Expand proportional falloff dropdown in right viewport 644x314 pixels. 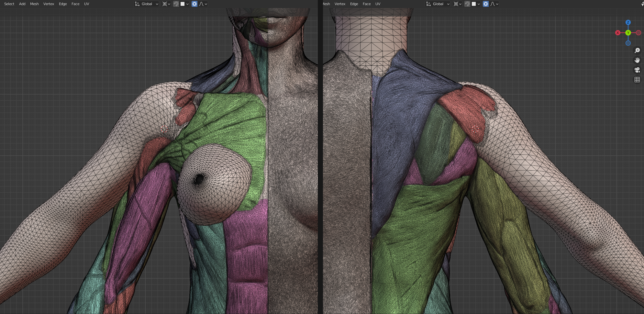(495, 4)
